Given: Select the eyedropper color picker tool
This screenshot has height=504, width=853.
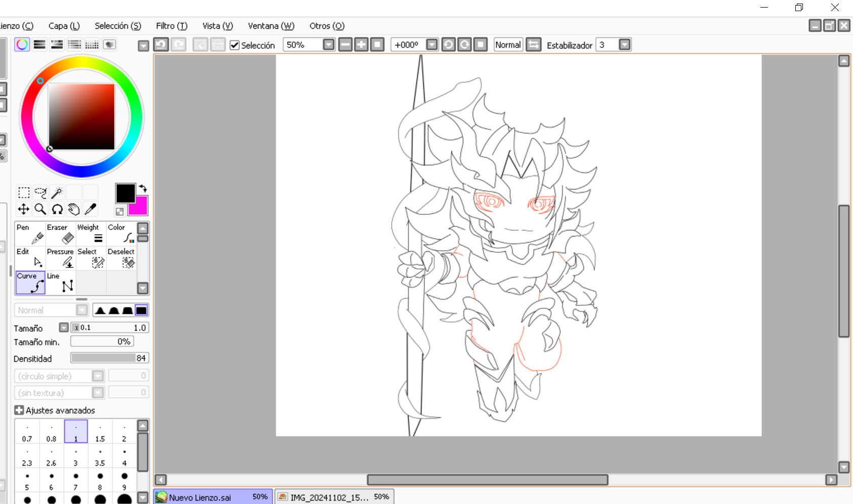Looking at the screenshot, I should tap(91, 209).
